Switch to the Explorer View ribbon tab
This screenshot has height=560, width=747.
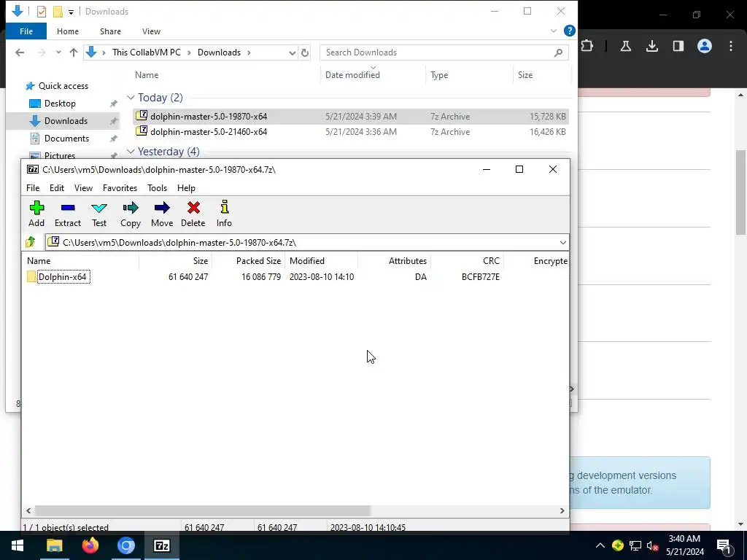pos(151,31)
